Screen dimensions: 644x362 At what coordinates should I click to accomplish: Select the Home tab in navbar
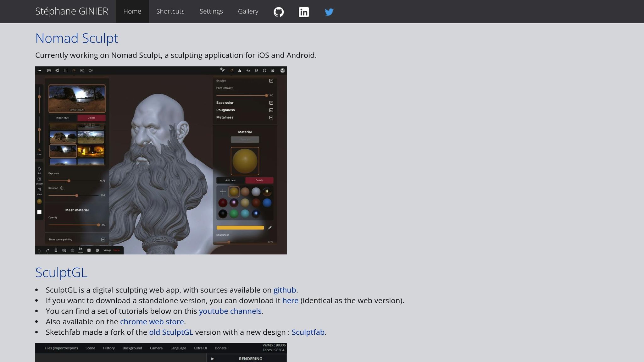(132, 11)
